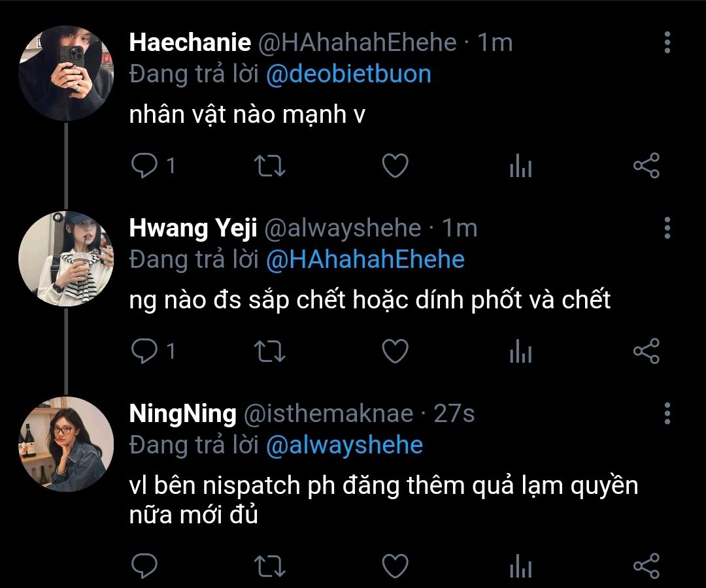
Task: Open NingNing's profile picture
Action: (x=66, y=444)
